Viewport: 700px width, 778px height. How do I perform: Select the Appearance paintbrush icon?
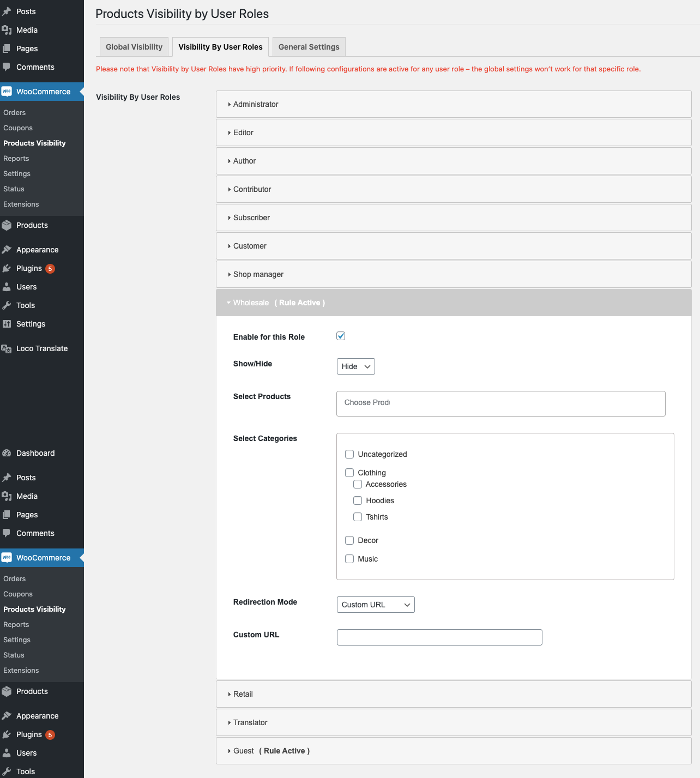coord(8,249)
